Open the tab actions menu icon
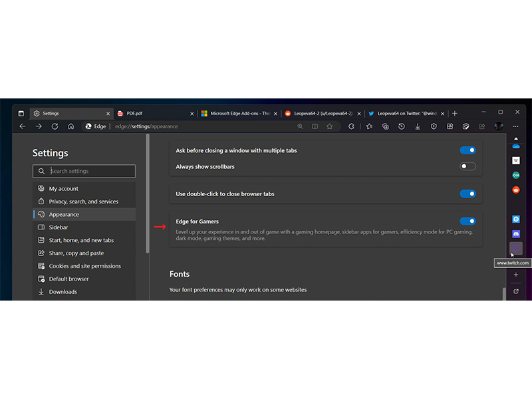Image resolution: width=532 pixels, height=399 pixels. pos(21,113)
